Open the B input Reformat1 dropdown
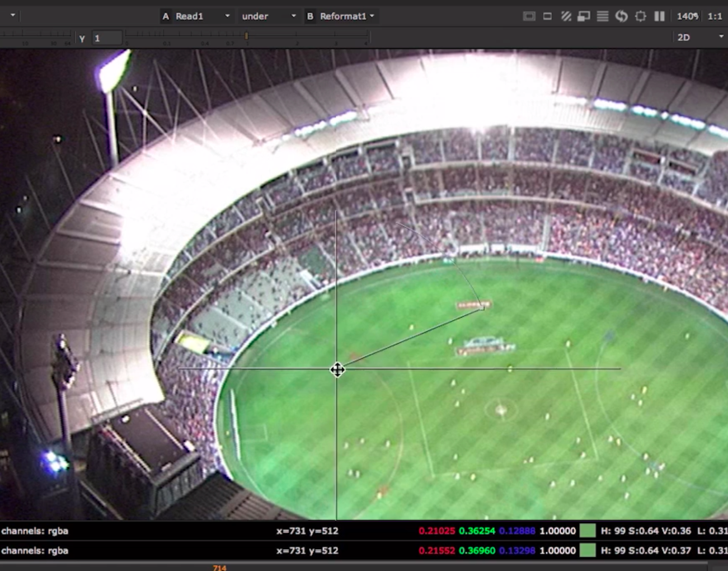The height and width of the screenshot is (571, 728). tap(347, 16)
